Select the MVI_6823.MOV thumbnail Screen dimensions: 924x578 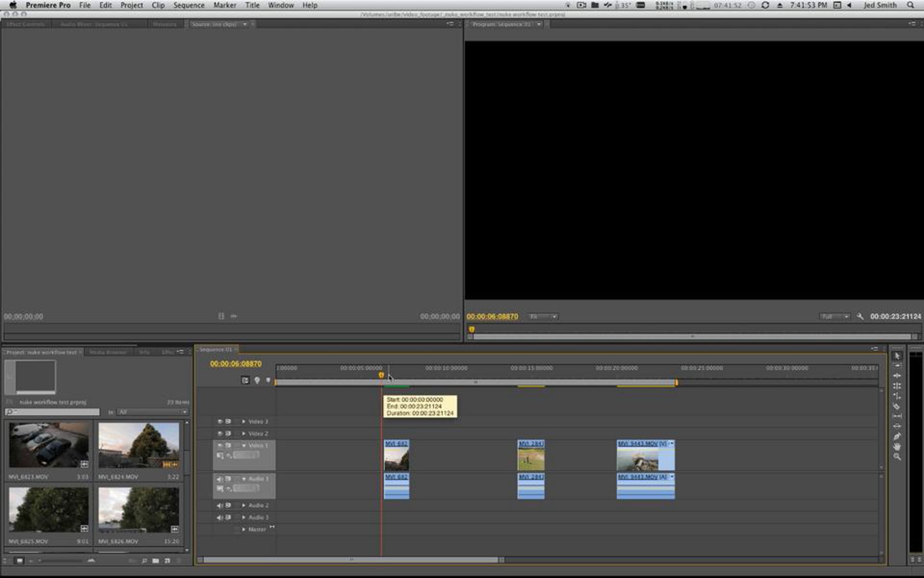[49, 445]
